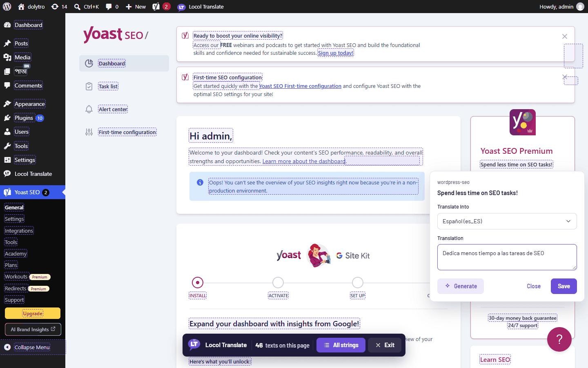Open the Yoast SEO First-time configuration link
The height and width of the screenshot is (368, 588).
pyautogui.click(x=301, y=86)
